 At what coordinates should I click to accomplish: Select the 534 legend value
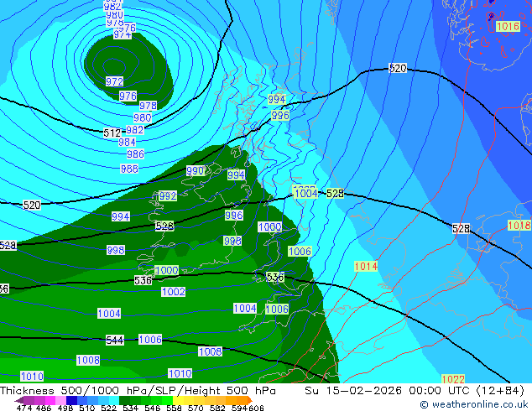130,408
